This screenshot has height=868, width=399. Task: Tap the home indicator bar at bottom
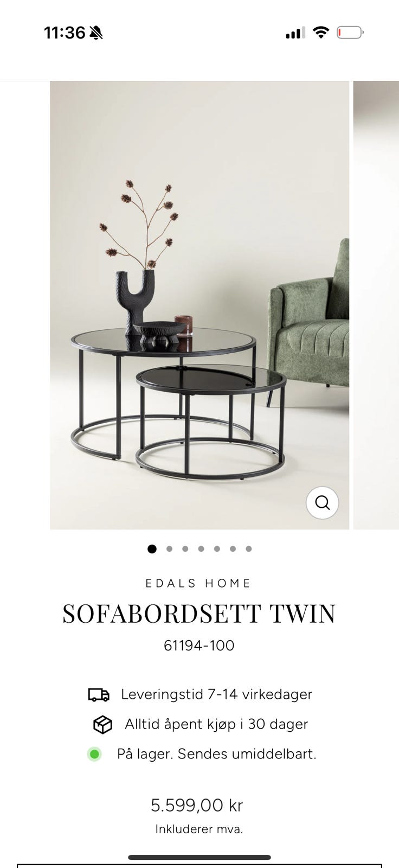click(200, 858)
